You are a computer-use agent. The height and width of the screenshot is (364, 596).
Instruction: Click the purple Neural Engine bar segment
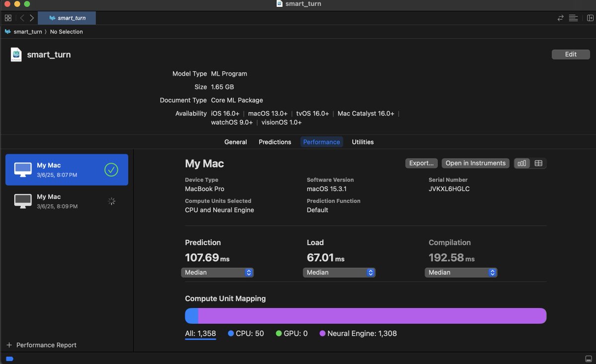click(x=372, y=316)
